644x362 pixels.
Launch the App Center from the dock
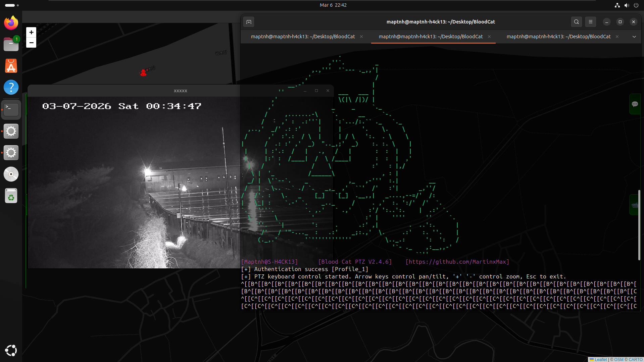coord(11,66)
